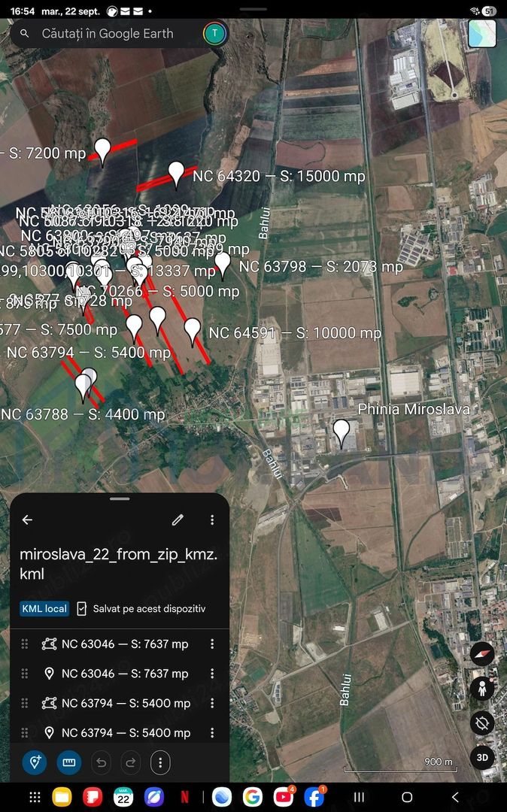507x812 pixels.
Task: Open options for the NC 63794 polygon row
Action: [212, 703]
